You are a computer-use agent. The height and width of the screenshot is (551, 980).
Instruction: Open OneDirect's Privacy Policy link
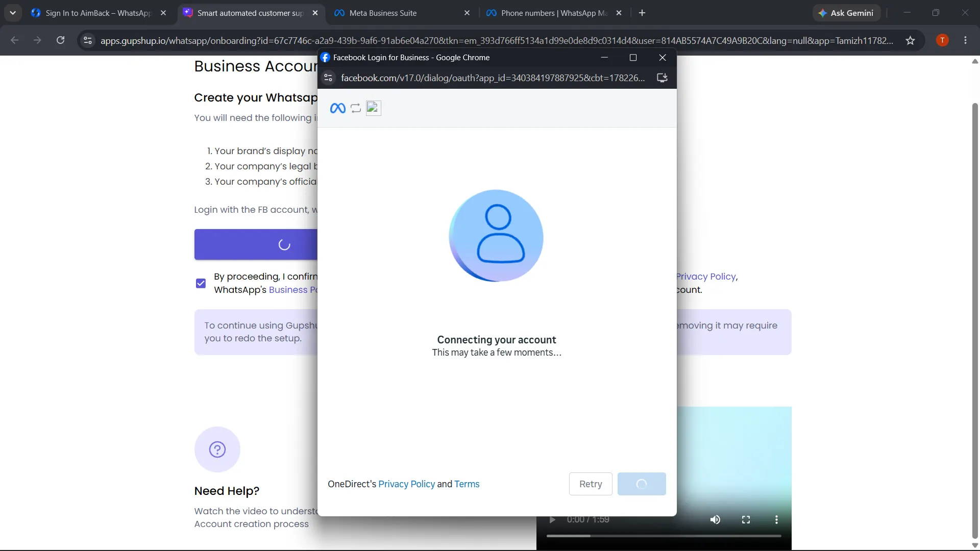click(406, 484)
